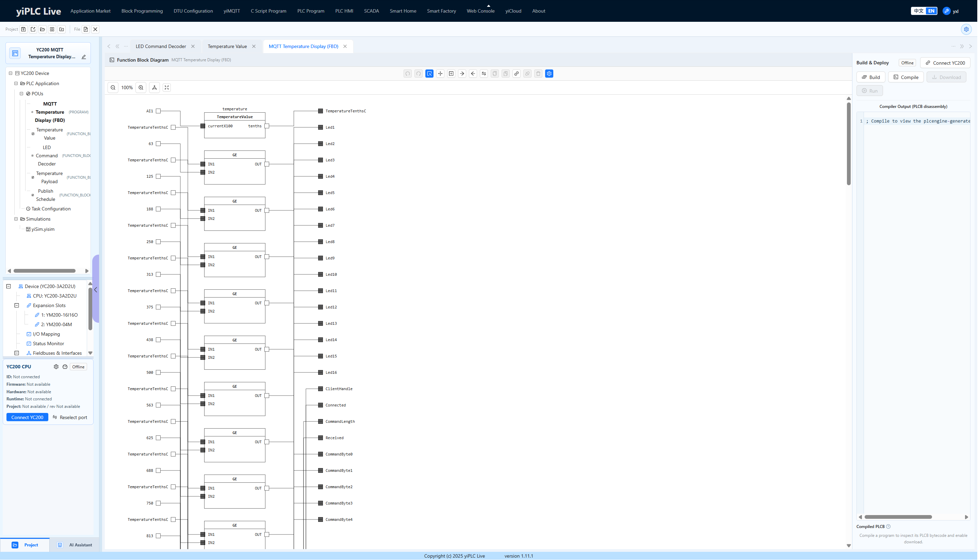Zoom out the diagram canvas

[113, 88]
